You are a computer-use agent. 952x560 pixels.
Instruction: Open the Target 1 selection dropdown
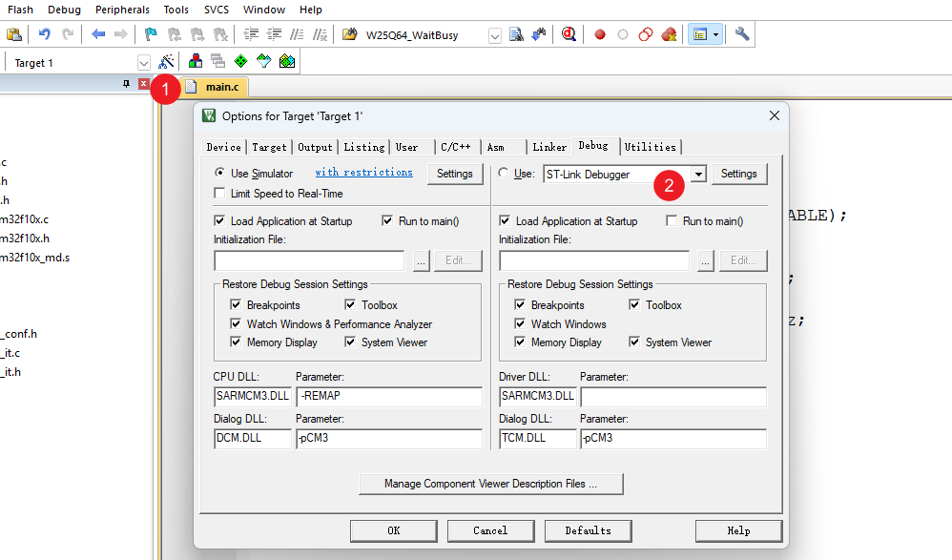click(x=144, y=63)
